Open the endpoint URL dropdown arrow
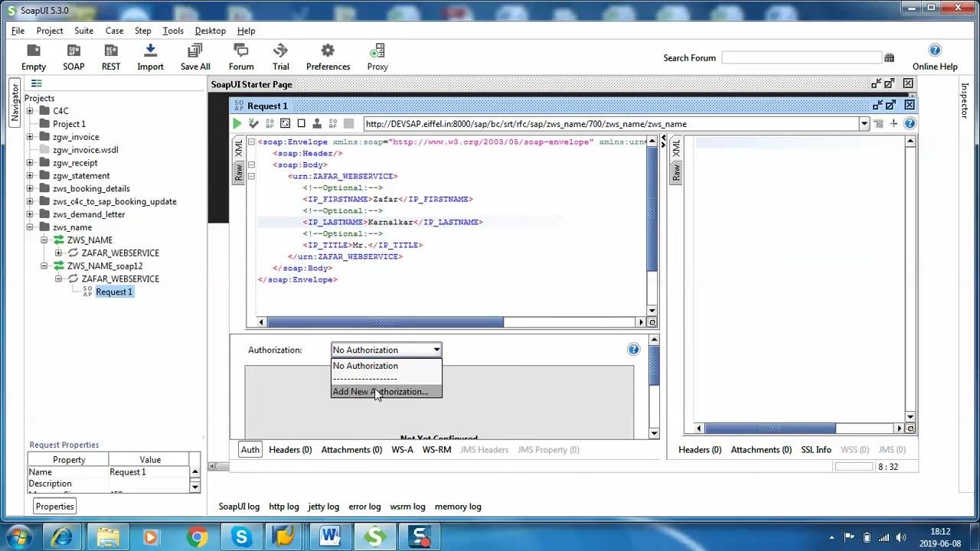Viewport: 980px width, 551px height. point(864,124)
